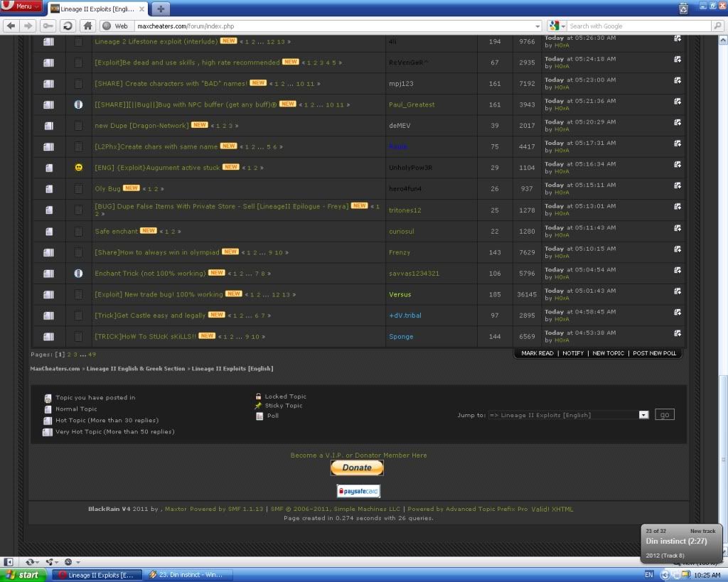This screenshot has height=582, width=728.
Task: View author profile Sponge
Action: (401, 337)
